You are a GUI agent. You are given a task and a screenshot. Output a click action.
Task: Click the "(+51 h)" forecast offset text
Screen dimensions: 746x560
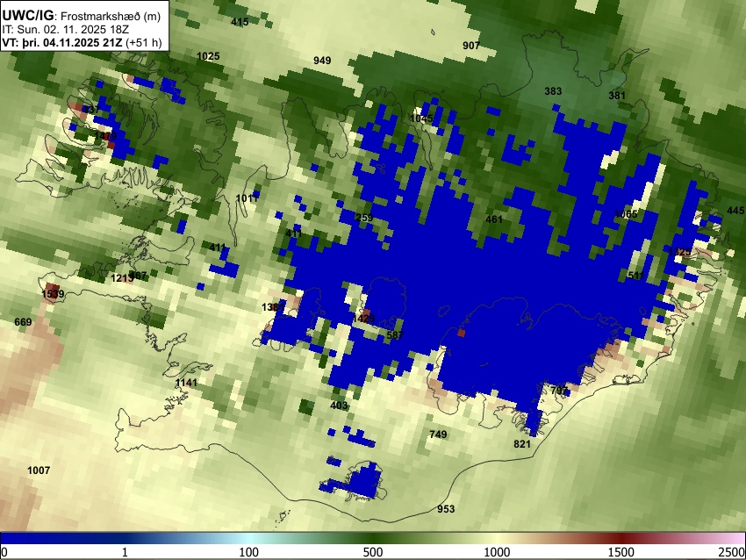point(144,42)
